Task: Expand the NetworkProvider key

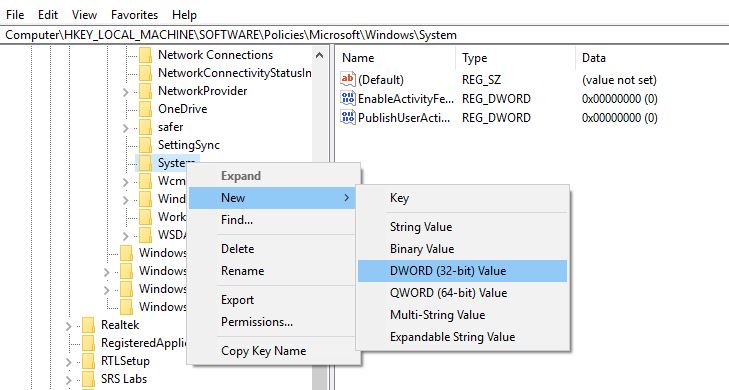Action: tap(126, 92)
